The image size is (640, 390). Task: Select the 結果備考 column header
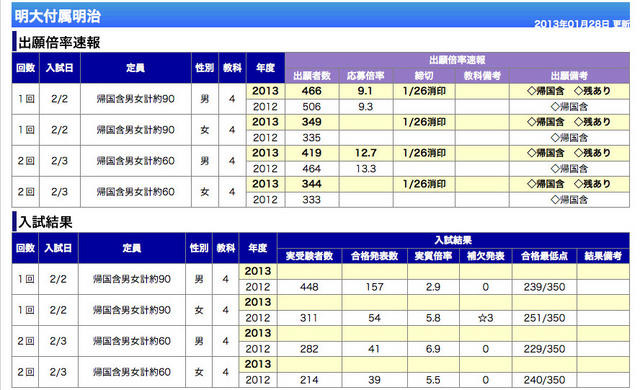point(603,256)
